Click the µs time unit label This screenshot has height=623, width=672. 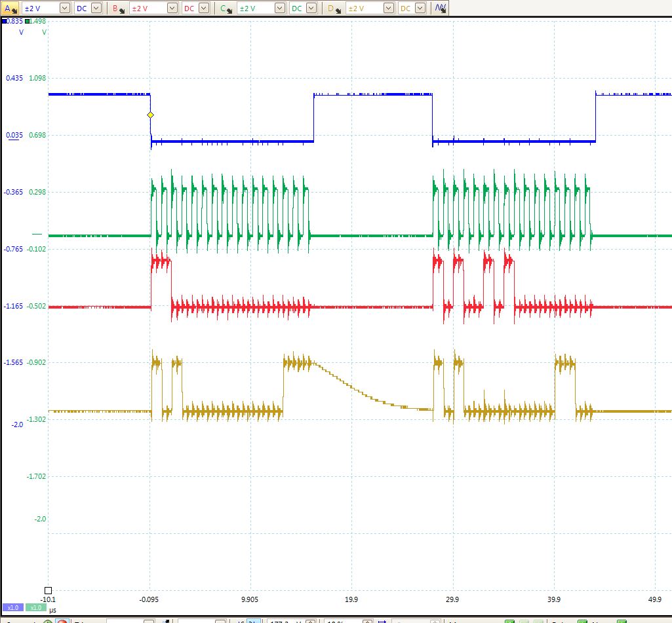(52, 610)
